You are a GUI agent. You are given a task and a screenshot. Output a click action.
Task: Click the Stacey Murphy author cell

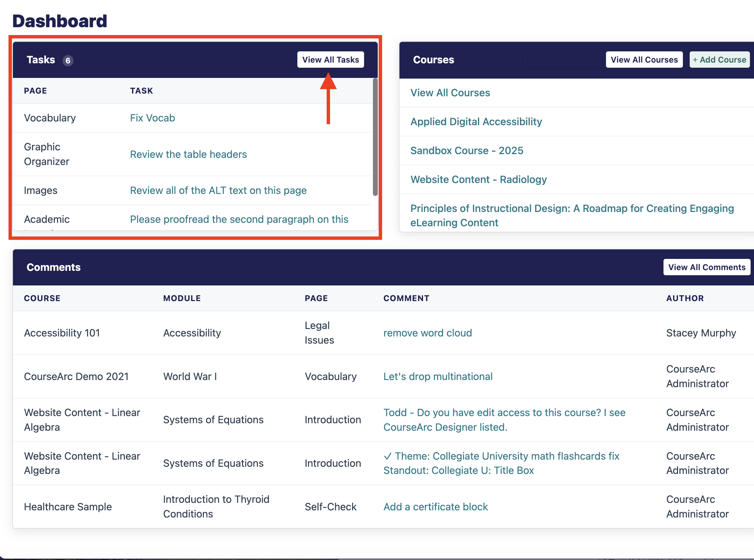tap(701, 333)
